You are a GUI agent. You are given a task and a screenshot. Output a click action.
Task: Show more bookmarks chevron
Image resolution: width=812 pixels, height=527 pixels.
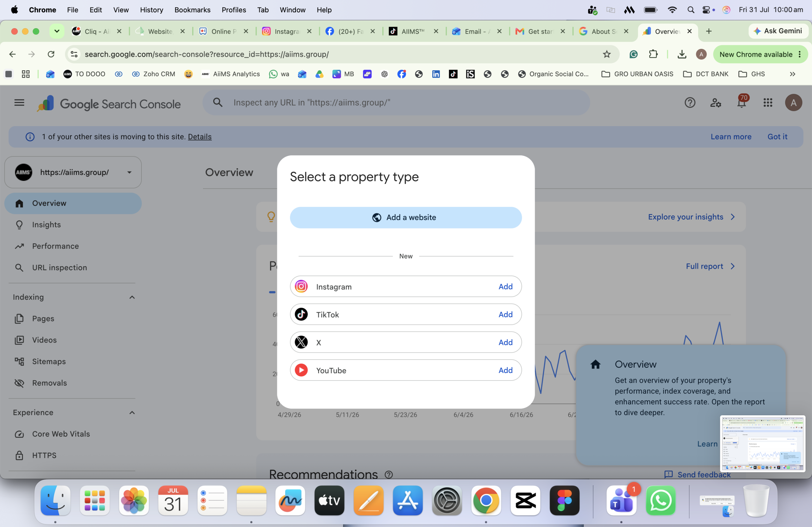pos(792,74)
